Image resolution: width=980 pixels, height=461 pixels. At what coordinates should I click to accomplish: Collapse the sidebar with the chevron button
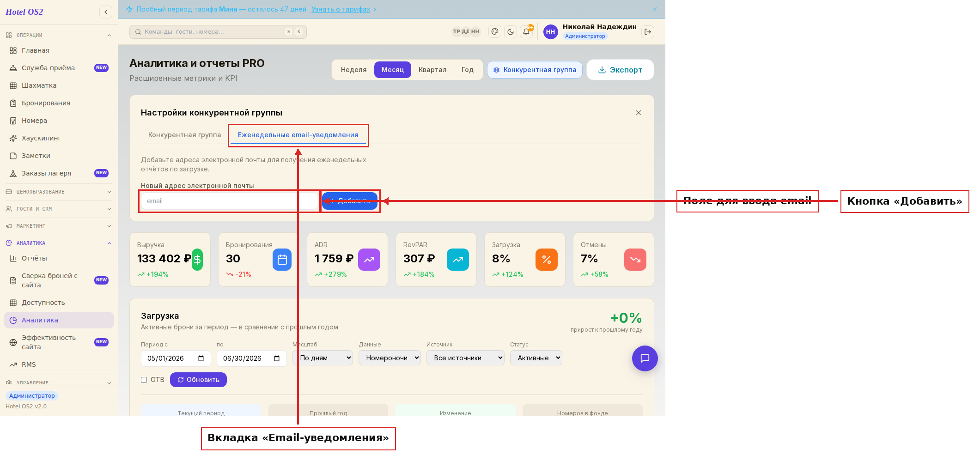tap(106, 12)
